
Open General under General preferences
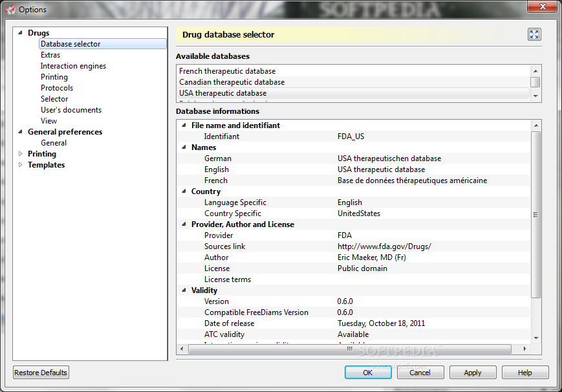click(54, 143)
